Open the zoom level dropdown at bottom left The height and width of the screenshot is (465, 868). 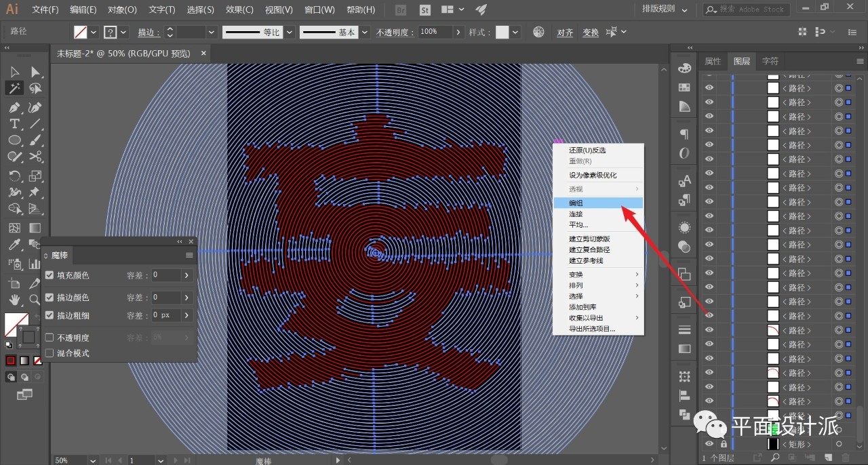[x=92, y=460]
